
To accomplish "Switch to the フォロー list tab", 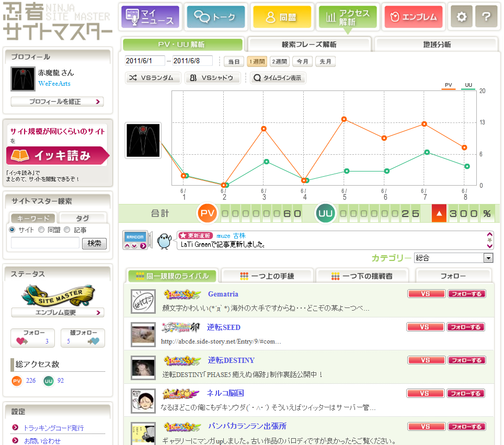I will pos(453,276).
